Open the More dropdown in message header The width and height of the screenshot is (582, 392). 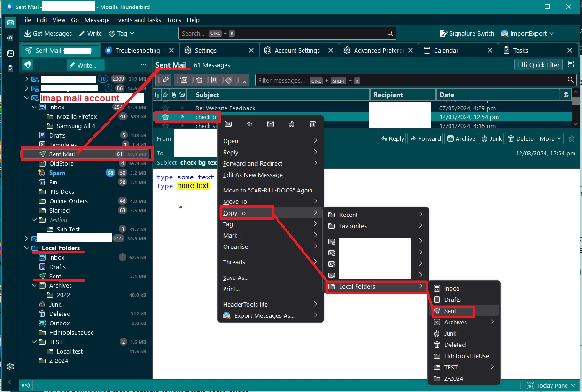(x=550, y=138)
